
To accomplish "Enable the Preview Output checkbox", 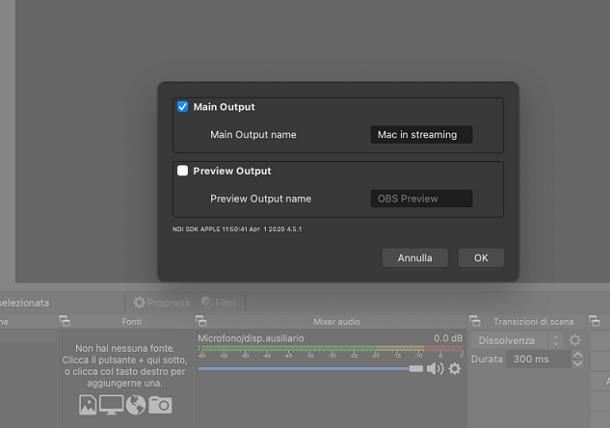I will (x=182, y=171).
